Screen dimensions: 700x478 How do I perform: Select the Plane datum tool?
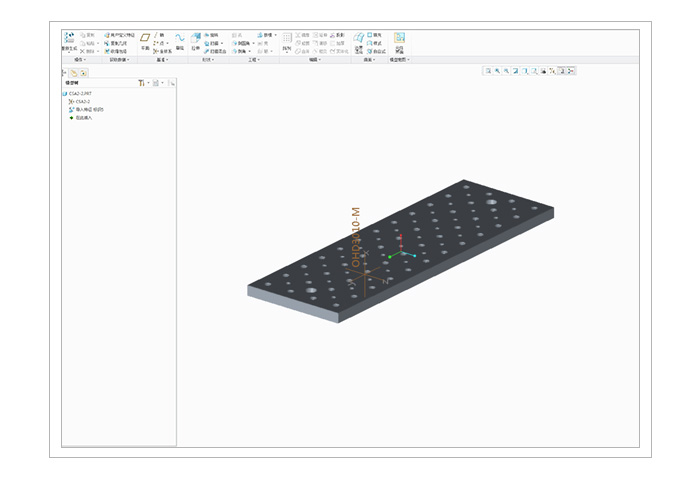tap(145, 40)
